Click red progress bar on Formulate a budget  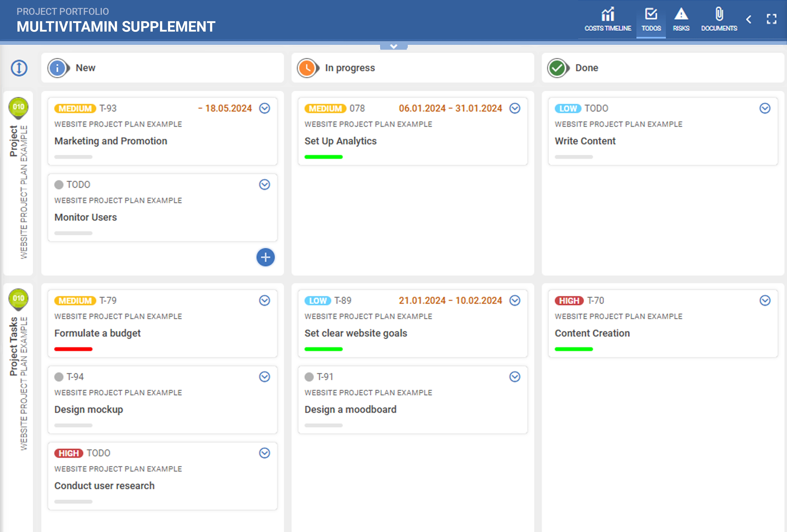tap(73, 349)
